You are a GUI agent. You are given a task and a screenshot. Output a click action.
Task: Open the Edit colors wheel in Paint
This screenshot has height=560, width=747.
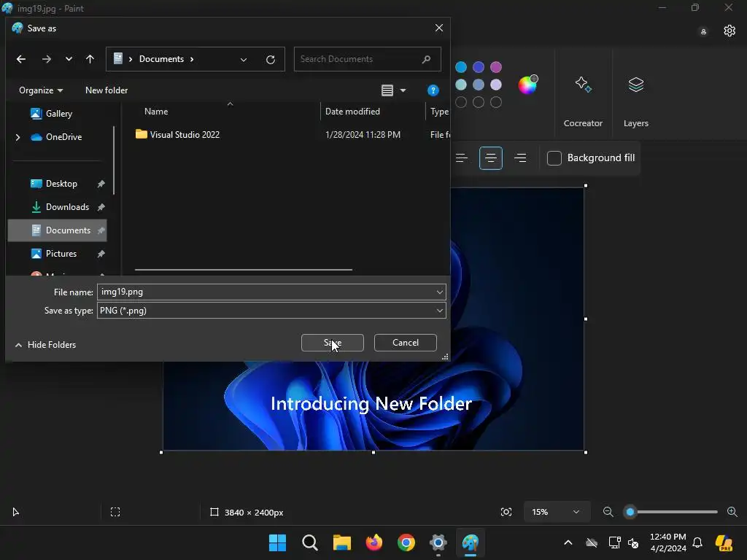coord(528,85)
